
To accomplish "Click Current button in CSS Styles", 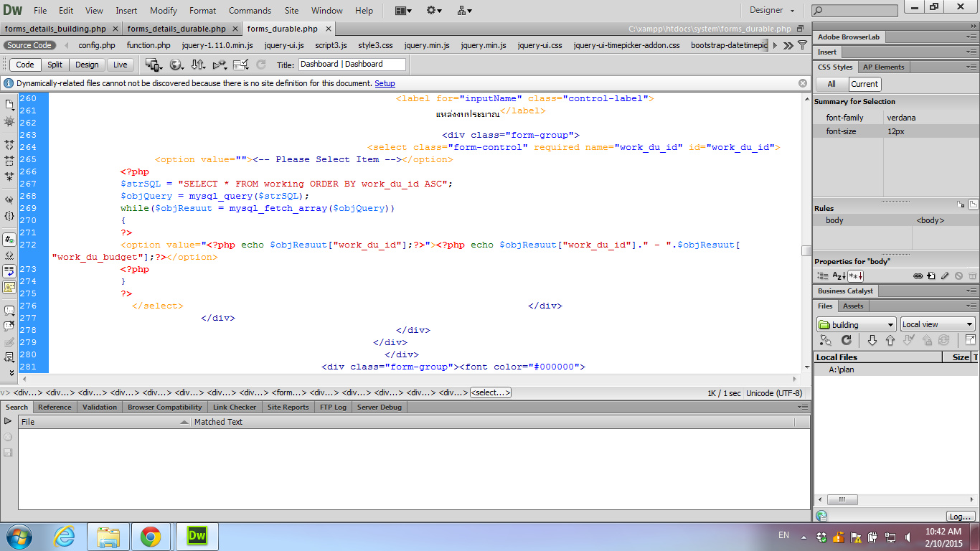I will [864, 84].
